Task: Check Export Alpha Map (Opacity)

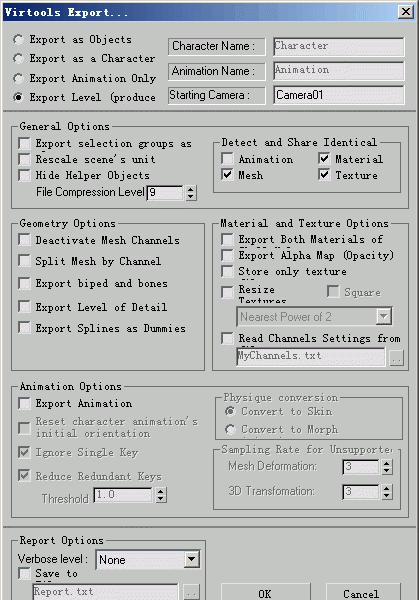Action: pyautogui.click(x=227, y=255)
